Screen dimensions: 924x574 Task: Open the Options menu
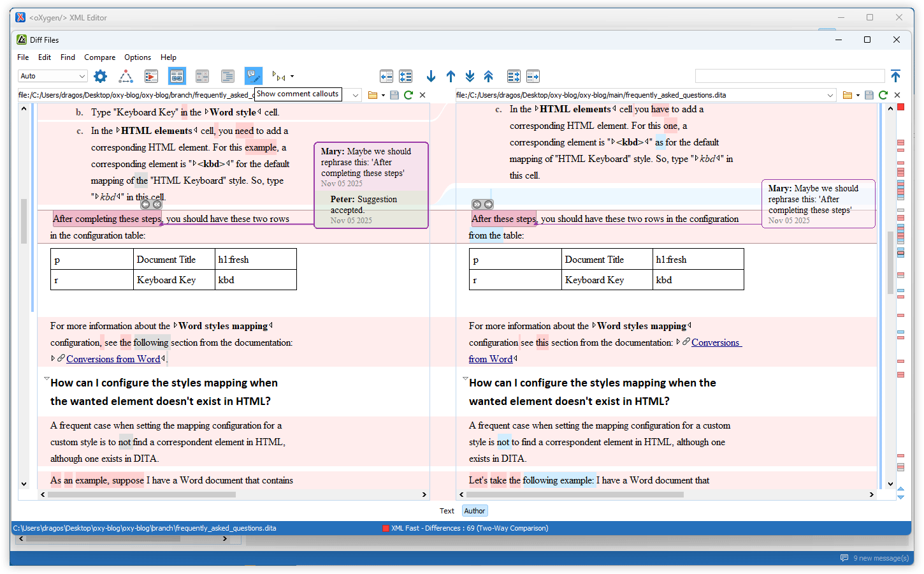coord(138,57)
